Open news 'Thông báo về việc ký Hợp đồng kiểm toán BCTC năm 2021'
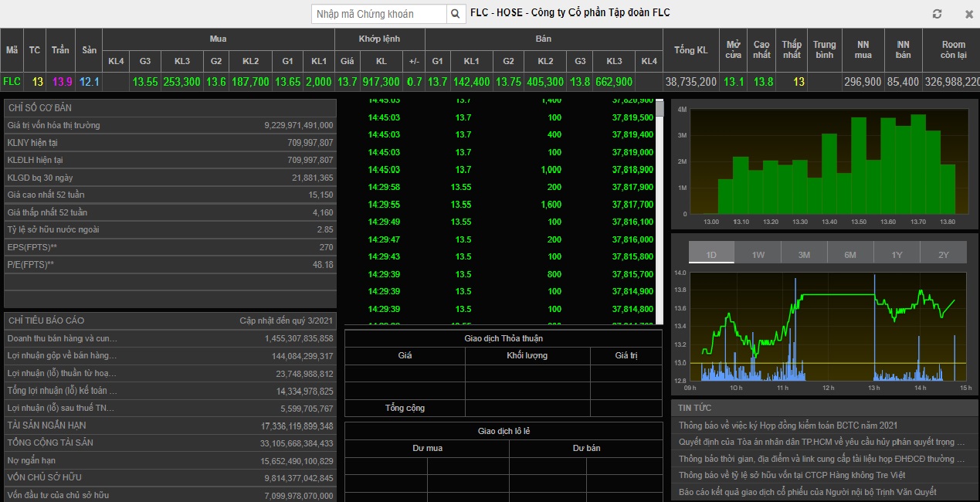This screenshot has width=980, height=502. tap(788, 425)
